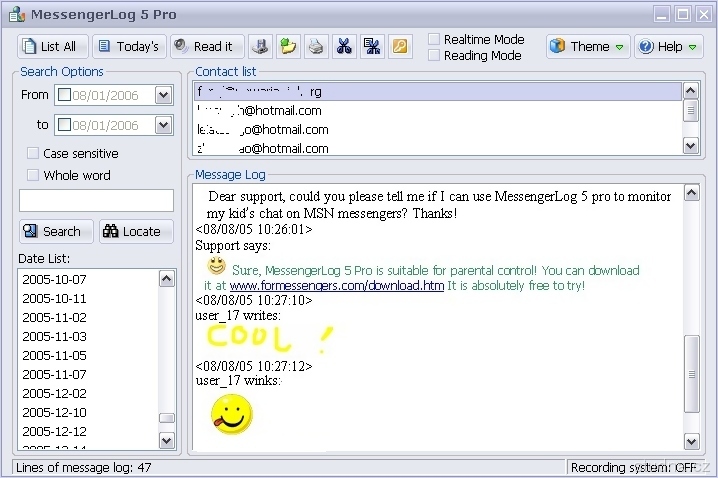
Task: Open a log file with the folder icon
Action: [x=288, y=46]
